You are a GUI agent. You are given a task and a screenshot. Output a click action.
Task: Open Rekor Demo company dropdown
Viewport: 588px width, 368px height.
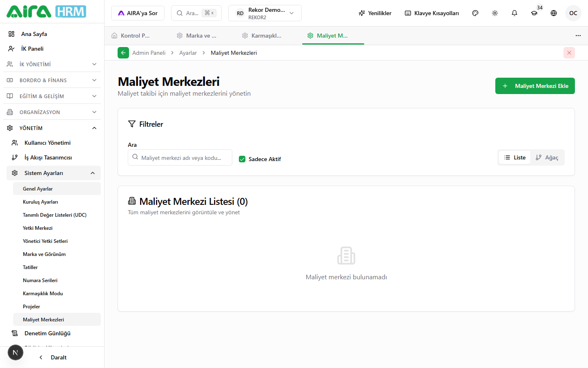click(x=265, y=13)
